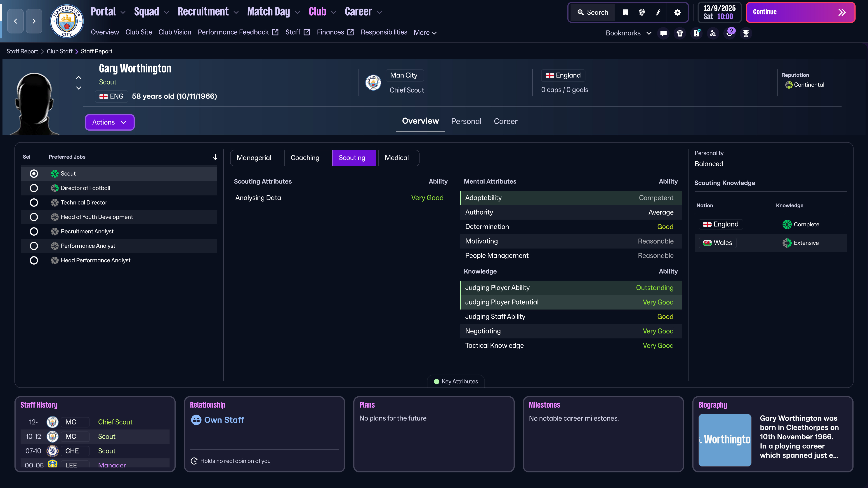Click the Worthington biography thumbnail image
Image resolution: width=868 pixels, height=488 pixels.
coord(725,440)
